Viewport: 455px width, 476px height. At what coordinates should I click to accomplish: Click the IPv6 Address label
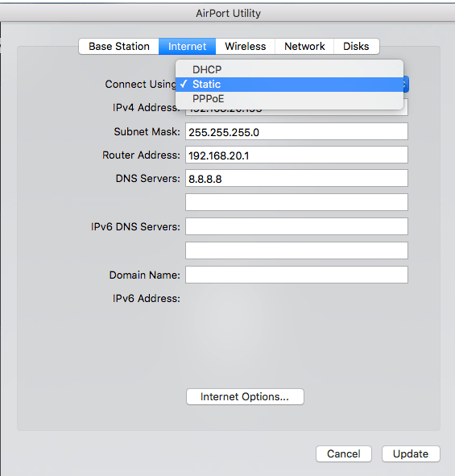(147, 299)
